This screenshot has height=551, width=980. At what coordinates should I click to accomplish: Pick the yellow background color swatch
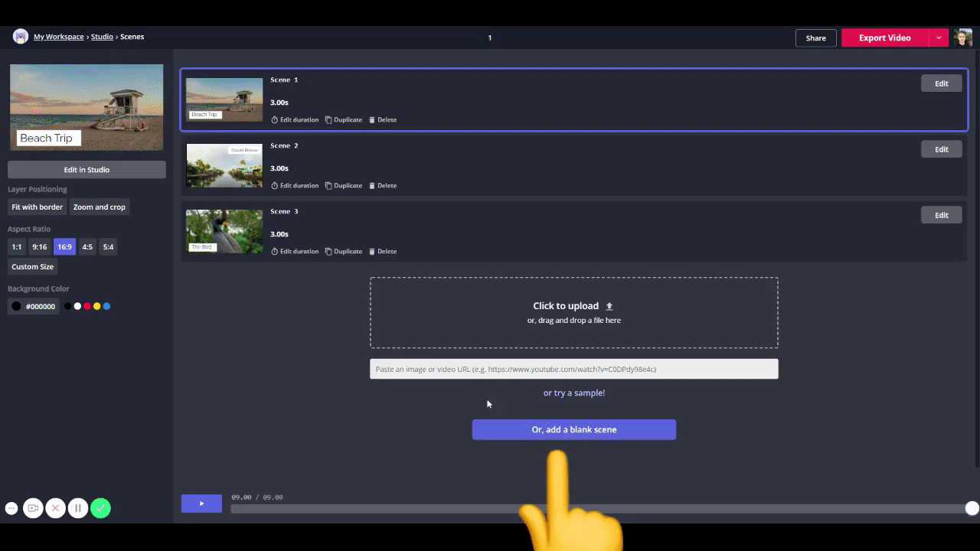[x=96, y=306]
